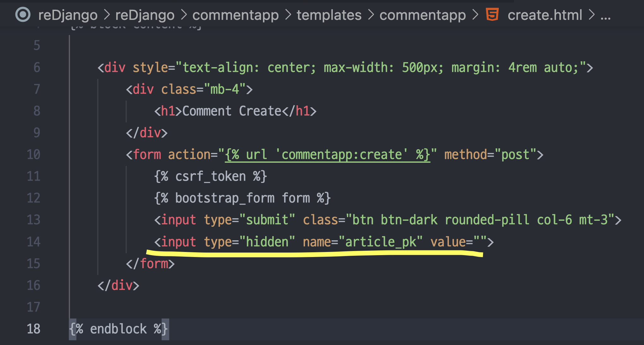Click line number 14 in gutter
This screenshot has height=345, width=644.
pos(33,242)
